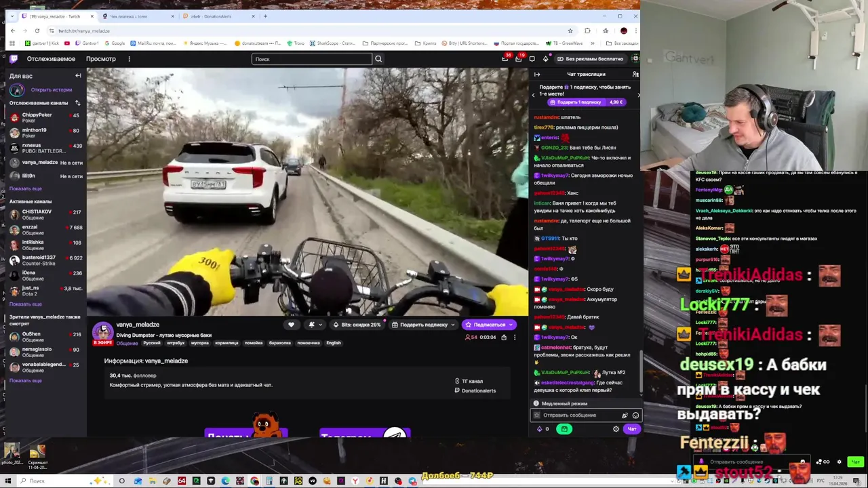Viewport: 868px width, 488px height.
Task: Open the 'TB – GreenWave' bookmark
Action: (564, 43)
